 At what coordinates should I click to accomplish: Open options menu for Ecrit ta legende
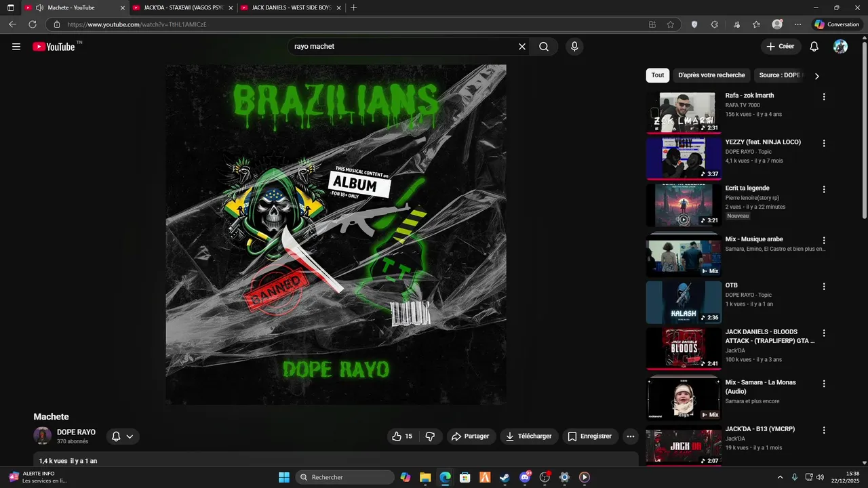click(824, 190)
